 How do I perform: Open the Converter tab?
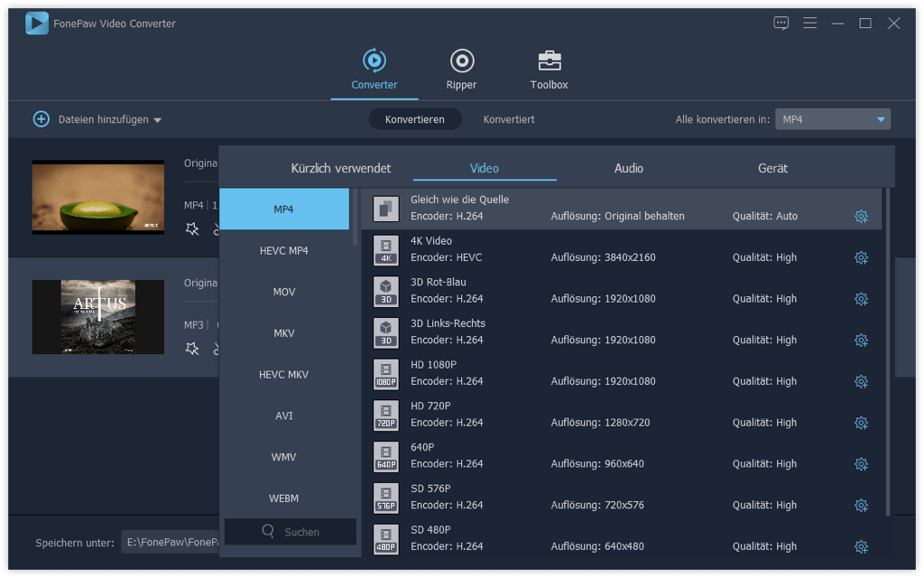pos(374,70)
